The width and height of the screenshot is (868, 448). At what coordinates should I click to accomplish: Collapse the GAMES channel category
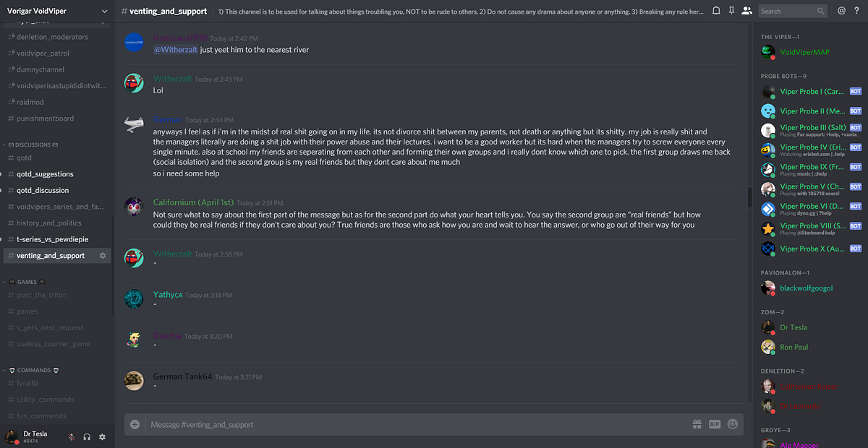23,282
